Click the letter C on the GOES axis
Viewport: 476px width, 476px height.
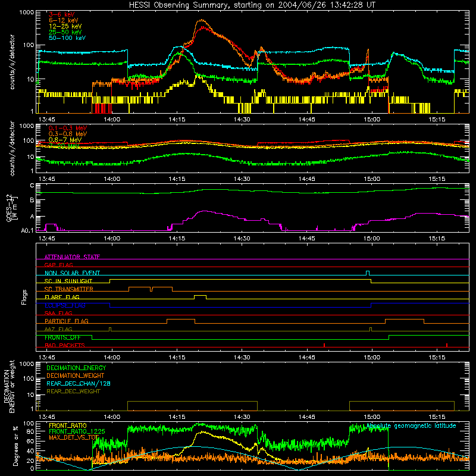(x=32, y=186)
